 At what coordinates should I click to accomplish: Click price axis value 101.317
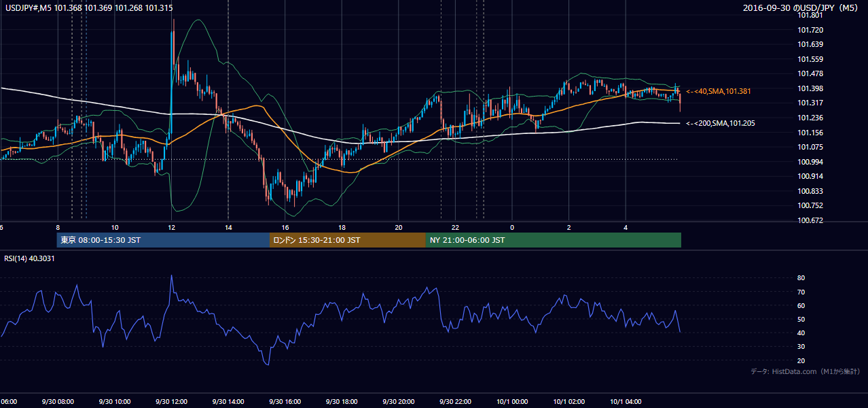click(x=810, y=103)
